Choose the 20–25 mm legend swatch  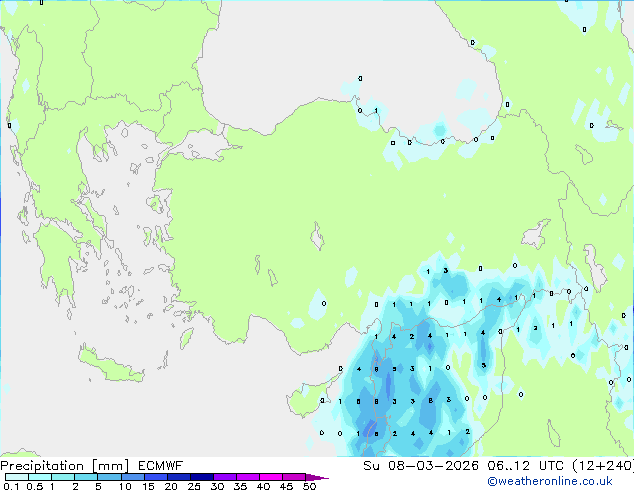[x=179, y=477]
